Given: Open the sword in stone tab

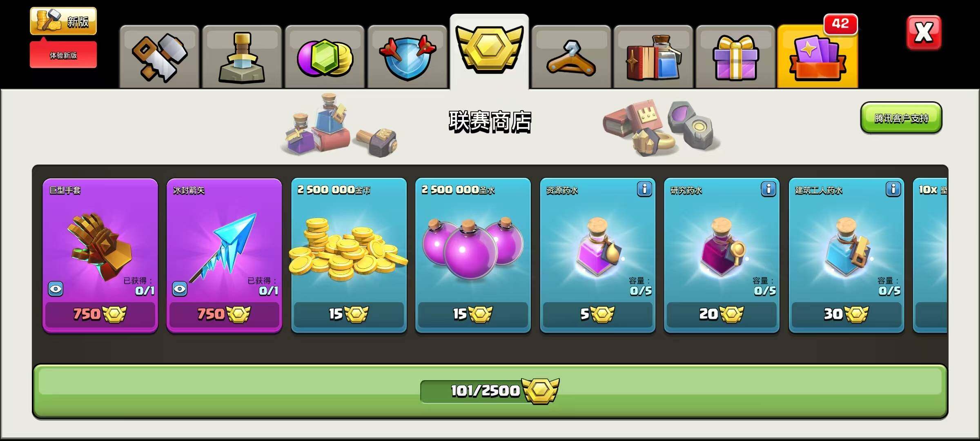Looking at the screenshot, I should pos(242,57).
